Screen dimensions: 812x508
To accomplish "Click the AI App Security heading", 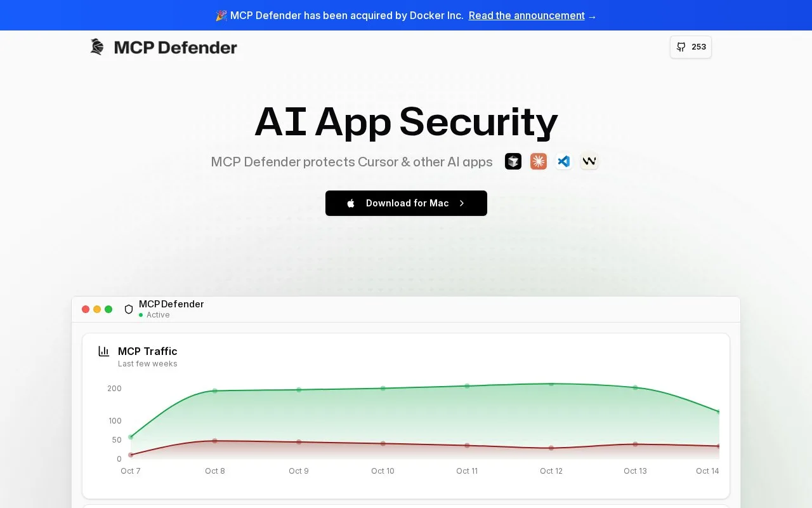I will [x=406, y=121].
